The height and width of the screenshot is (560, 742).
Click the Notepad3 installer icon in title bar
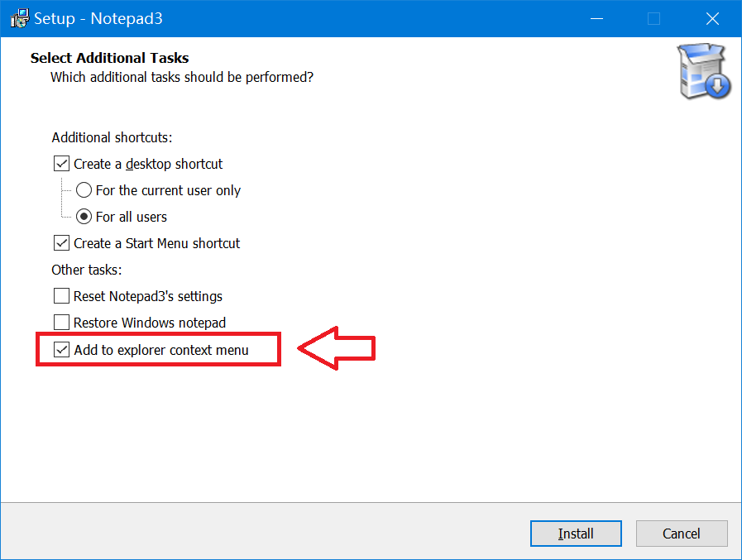18,17
